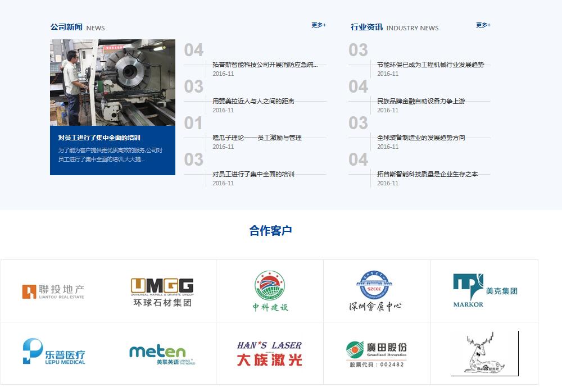Viewport: 562px width, 392px height.
Task: Open the Han's Laser 大族激光 logo
Action: [269, 353]
